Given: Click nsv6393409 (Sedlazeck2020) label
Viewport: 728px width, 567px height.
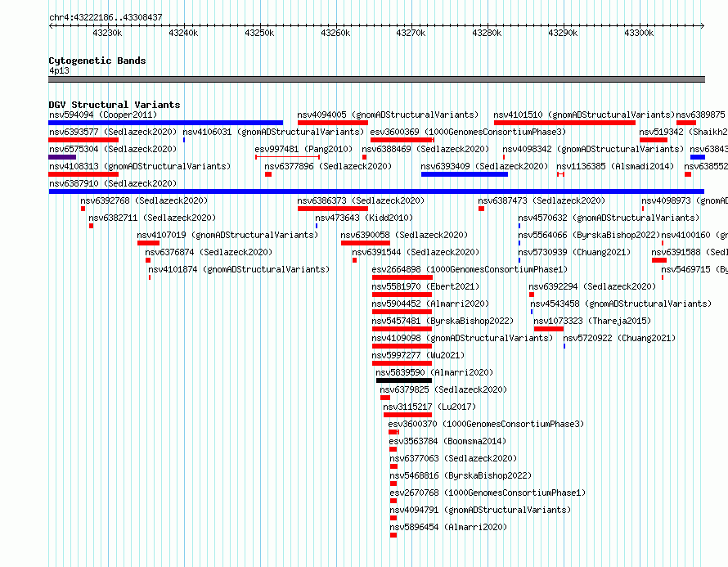Looking at the screenshot, I should point(484,166).
